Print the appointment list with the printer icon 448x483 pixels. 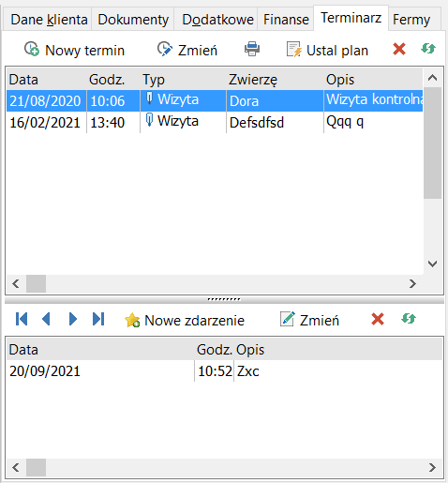click(x=252, y=49)
